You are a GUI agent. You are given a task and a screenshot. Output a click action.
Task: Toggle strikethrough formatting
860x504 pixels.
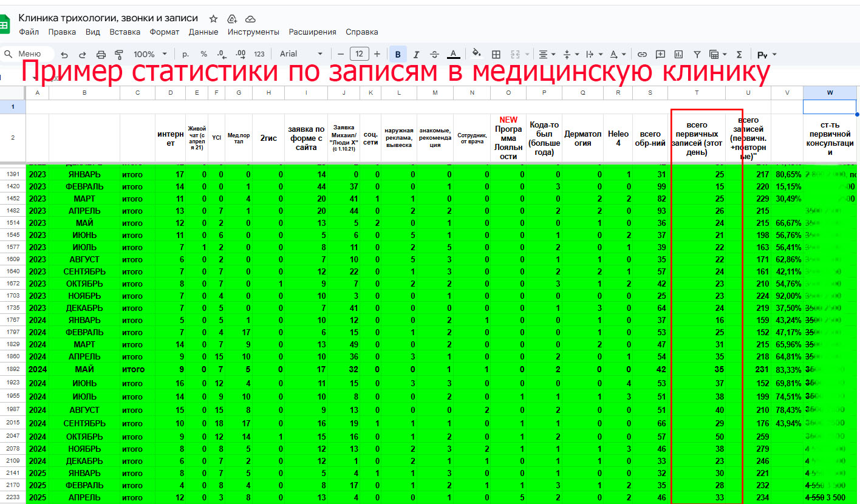click(433, 53)
